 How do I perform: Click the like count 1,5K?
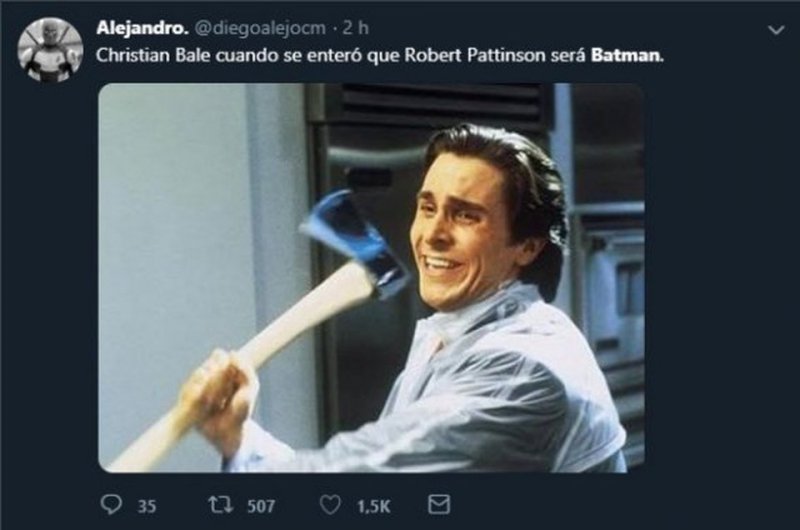(x=372, y=507)
